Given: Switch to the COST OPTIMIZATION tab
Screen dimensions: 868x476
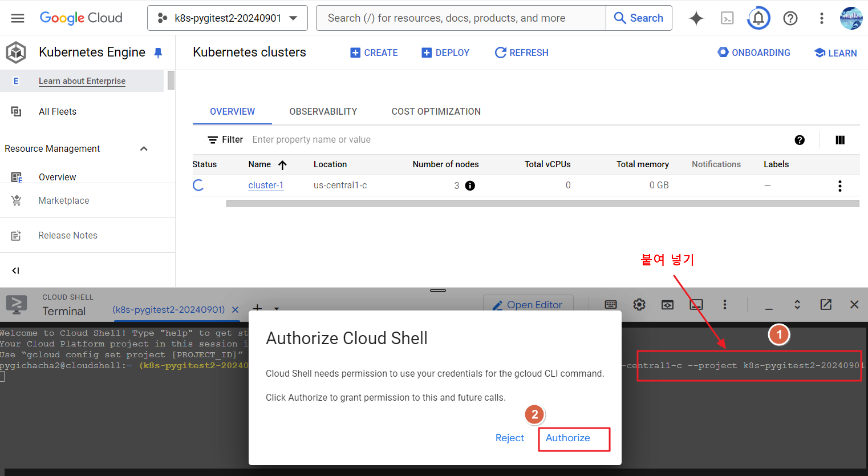Looking at the screenshot, I should pyautogui.click(x=436, y=112).
